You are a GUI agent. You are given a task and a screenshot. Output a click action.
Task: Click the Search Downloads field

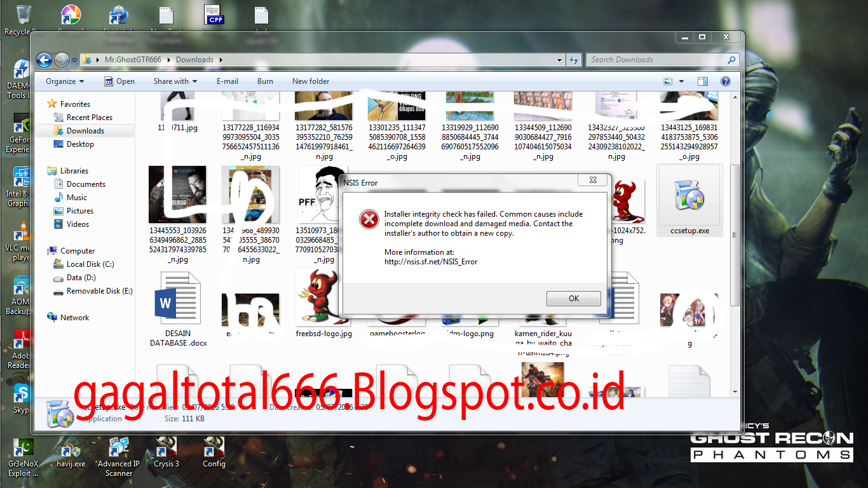[x=661, y=59]
